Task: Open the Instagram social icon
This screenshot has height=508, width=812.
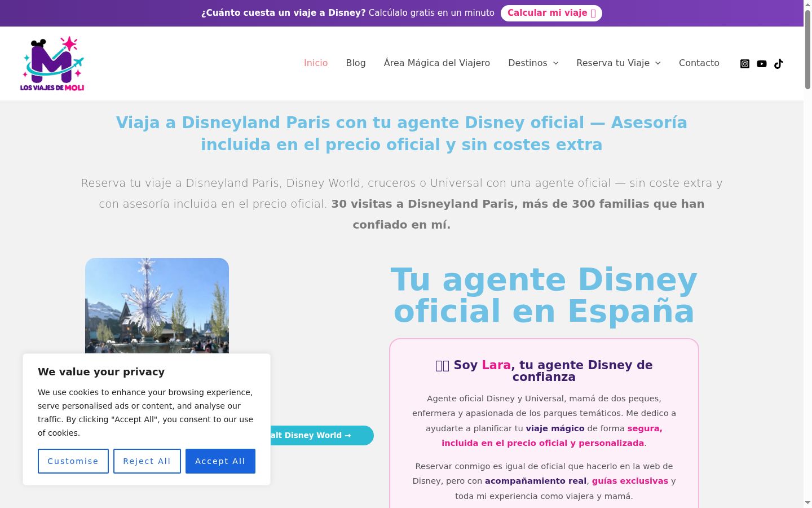Action: point(745,64)
